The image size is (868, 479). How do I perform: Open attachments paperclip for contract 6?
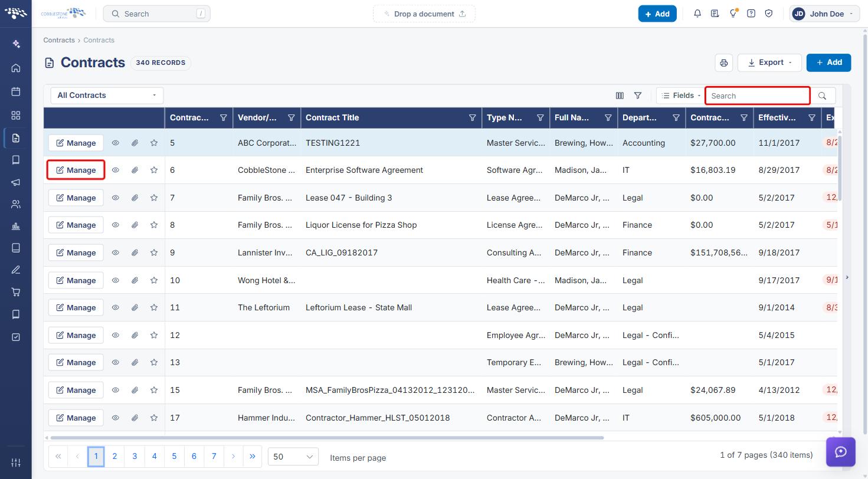[x=135, y=170]
